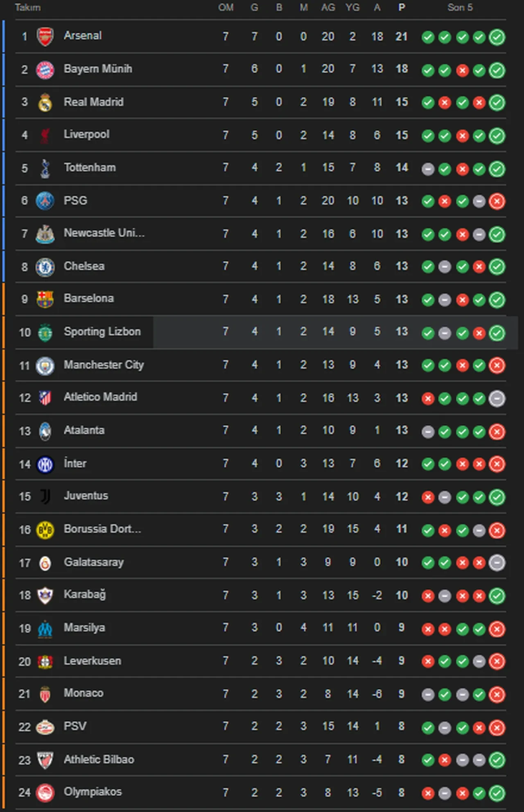The width and height of the screenshot is (524, 812).
Task: Click Atletico Madrid's latest draw icon
Action: (x=497, y=399)
